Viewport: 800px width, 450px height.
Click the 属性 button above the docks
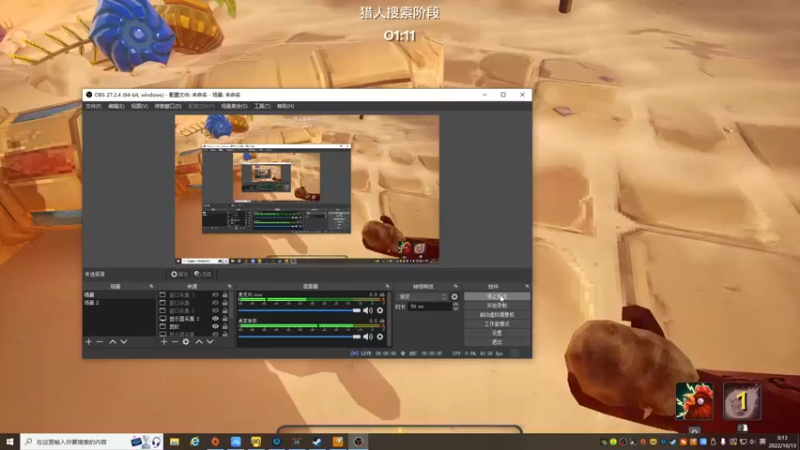[179, 274]
